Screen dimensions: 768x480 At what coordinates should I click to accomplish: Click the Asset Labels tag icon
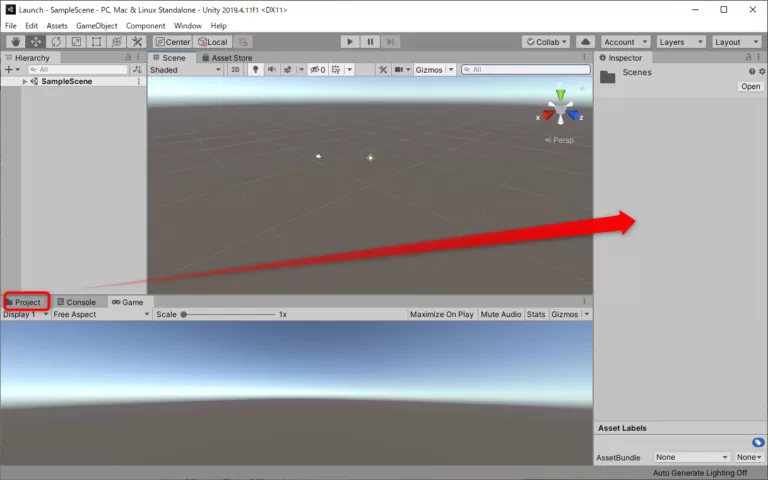[758, 442]
